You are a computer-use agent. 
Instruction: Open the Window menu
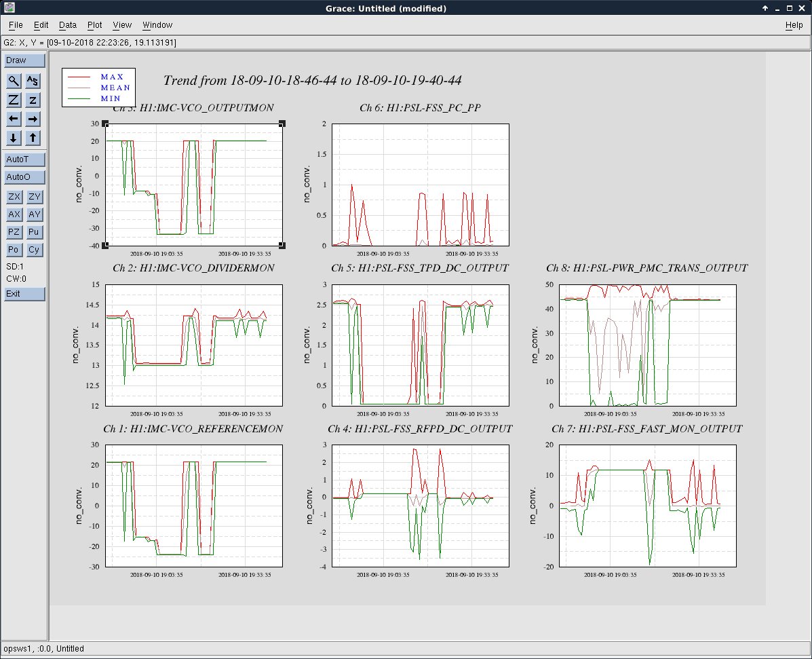[x=157, y=25]
